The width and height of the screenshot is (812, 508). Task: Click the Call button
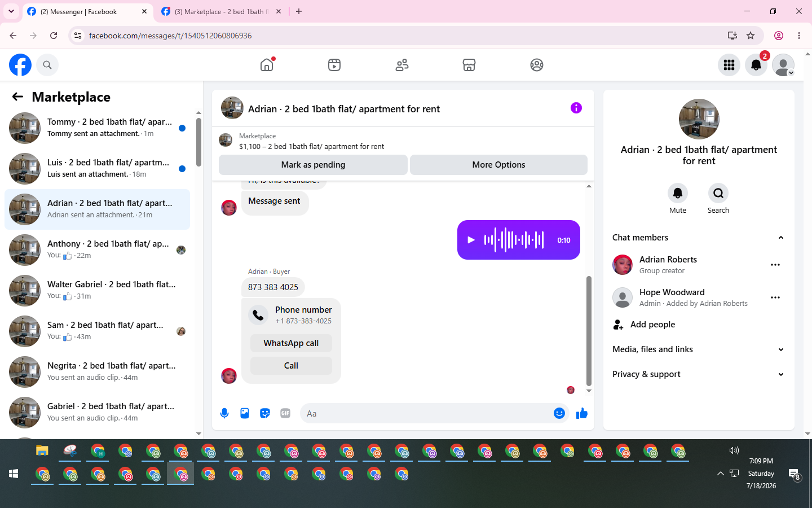[x=291, y=366]
